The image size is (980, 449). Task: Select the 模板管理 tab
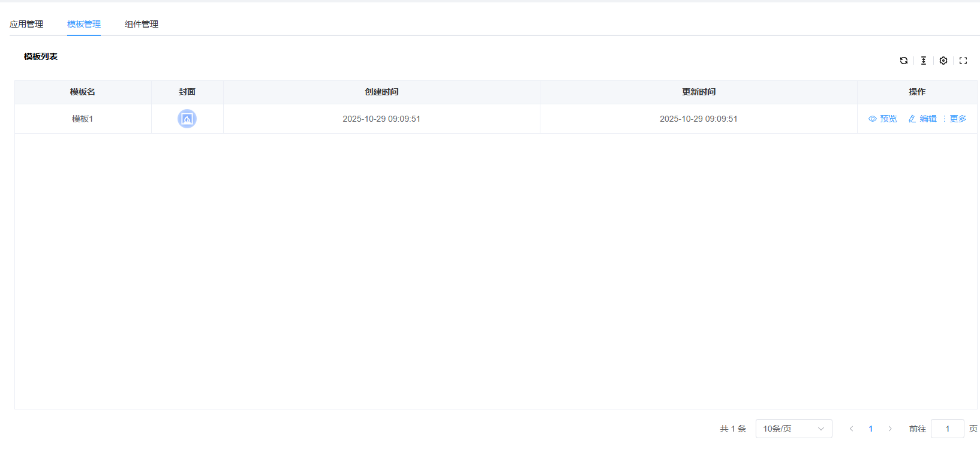click(84, 24)
